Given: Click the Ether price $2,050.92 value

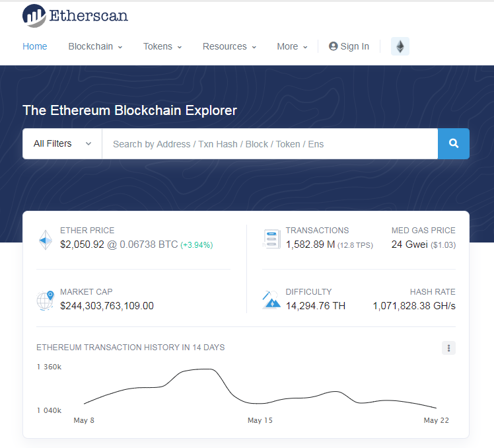Looking at the screenshot, I should point(82,244).
